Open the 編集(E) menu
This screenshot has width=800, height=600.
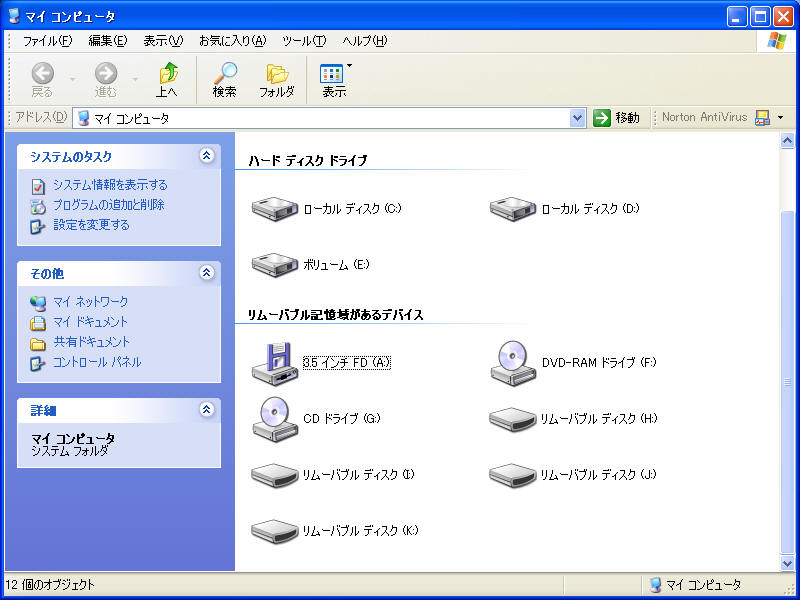108,41
